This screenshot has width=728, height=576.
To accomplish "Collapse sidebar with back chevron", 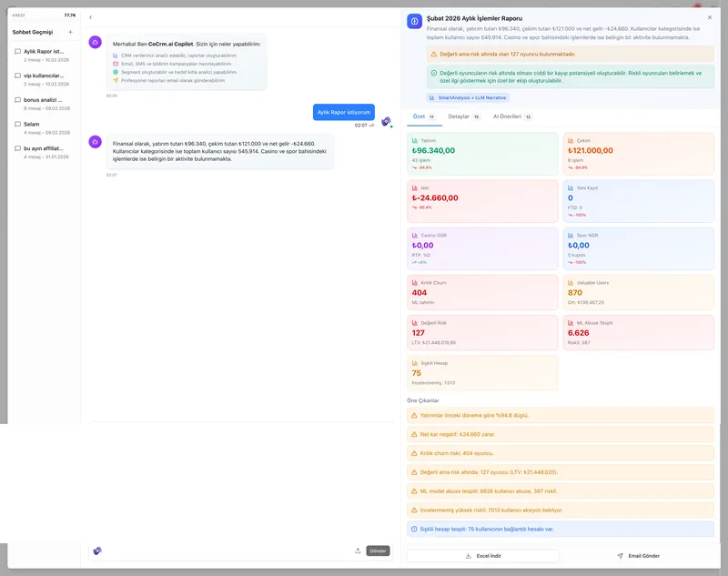I will click(90, 17).
